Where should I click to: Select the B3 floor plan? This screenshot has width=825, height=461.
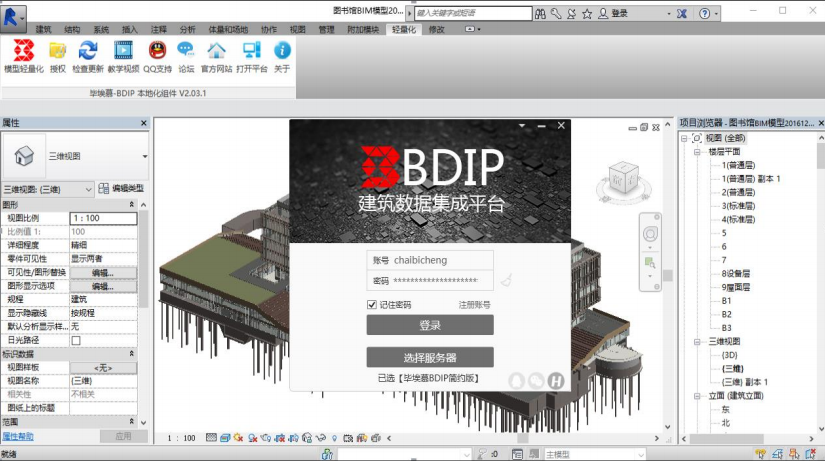click(x=726, y=328)
